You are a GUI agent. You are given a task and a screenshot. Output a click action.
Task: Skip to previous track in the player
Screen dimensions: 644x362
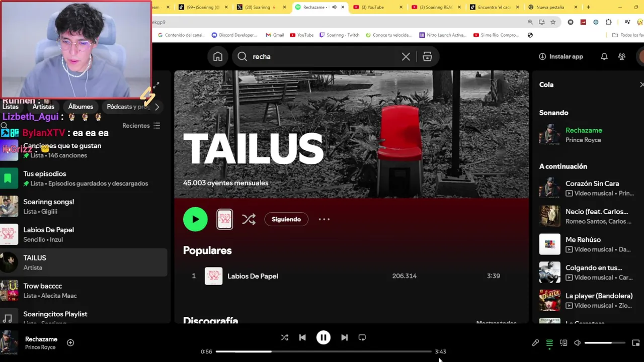click(x=302, y=338)
